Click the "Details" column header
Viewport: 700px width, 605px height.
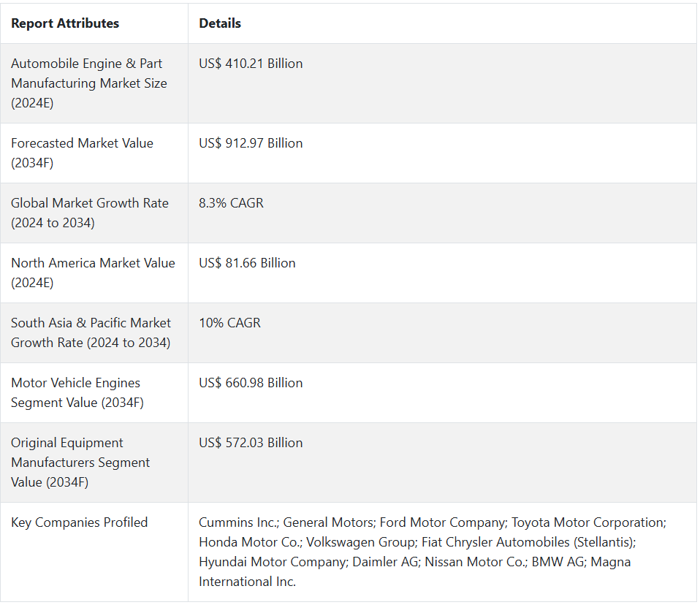[x=220, y=23]
